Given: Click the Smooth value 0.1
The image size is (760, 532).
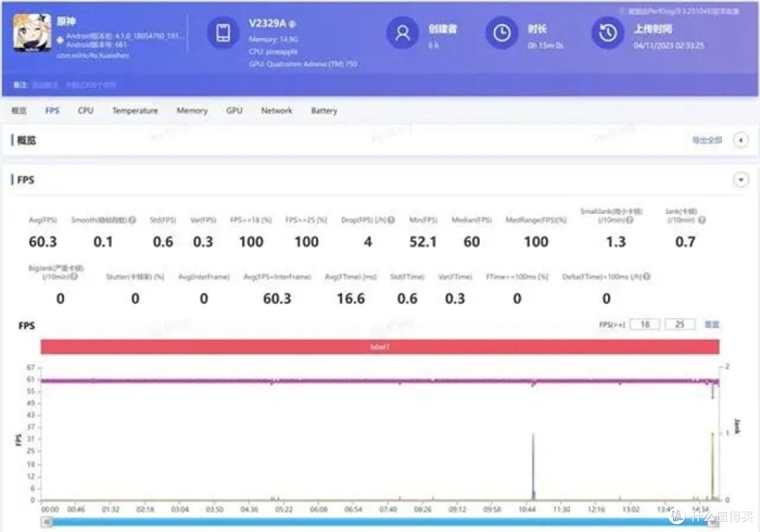Looking at the screenshot, I should (103, 242).
